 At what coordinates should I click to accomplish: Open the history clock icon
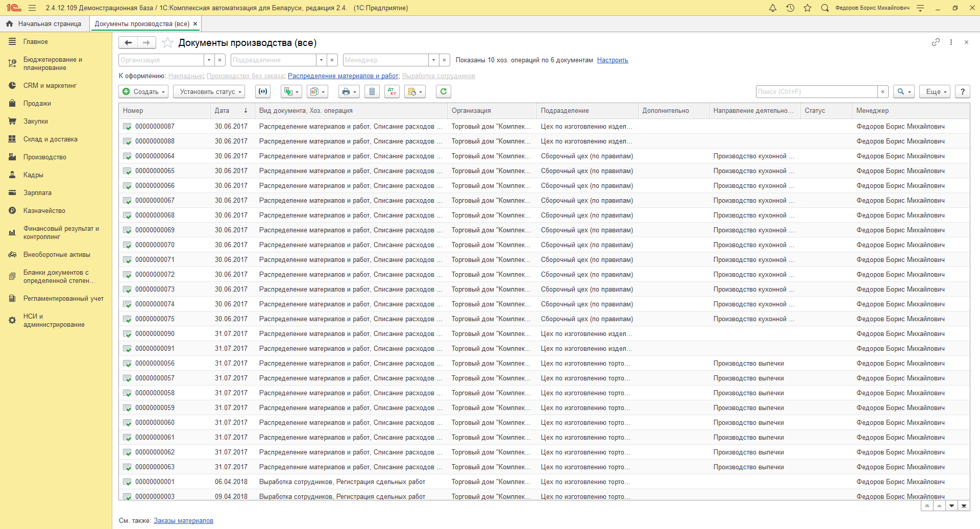pos(790,8)
